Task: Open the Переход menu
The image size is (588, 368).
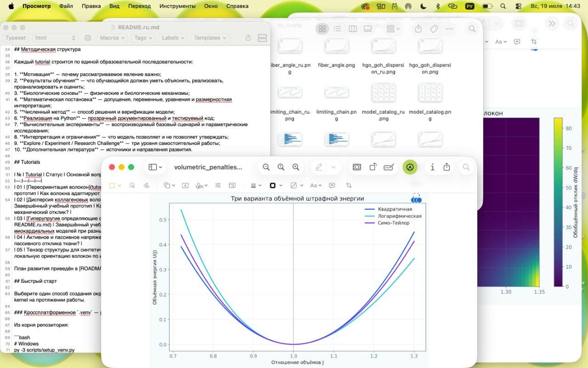Action: 139,6
